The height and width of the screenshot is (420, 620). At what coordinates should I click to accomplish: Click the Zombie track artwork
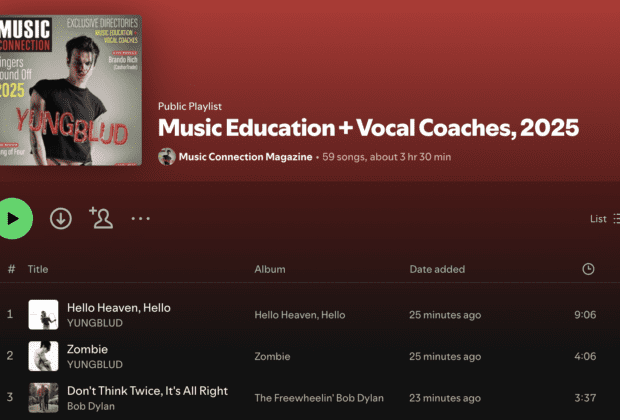(43, 356)
